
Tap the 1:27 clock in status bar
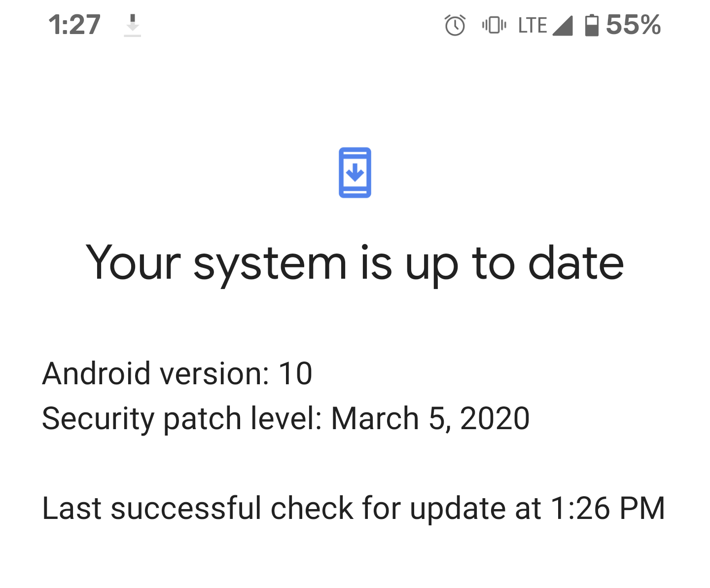74,25
